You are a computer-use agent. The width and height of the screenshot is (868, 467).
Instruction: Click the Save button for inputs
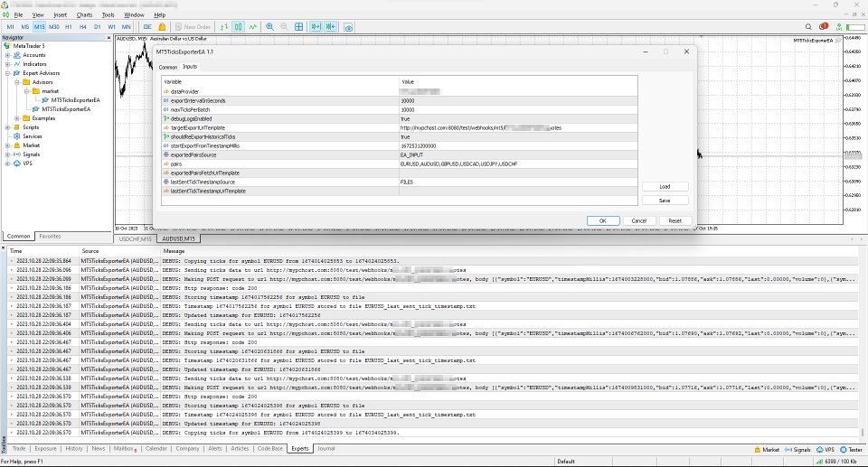tap(665, 201)
